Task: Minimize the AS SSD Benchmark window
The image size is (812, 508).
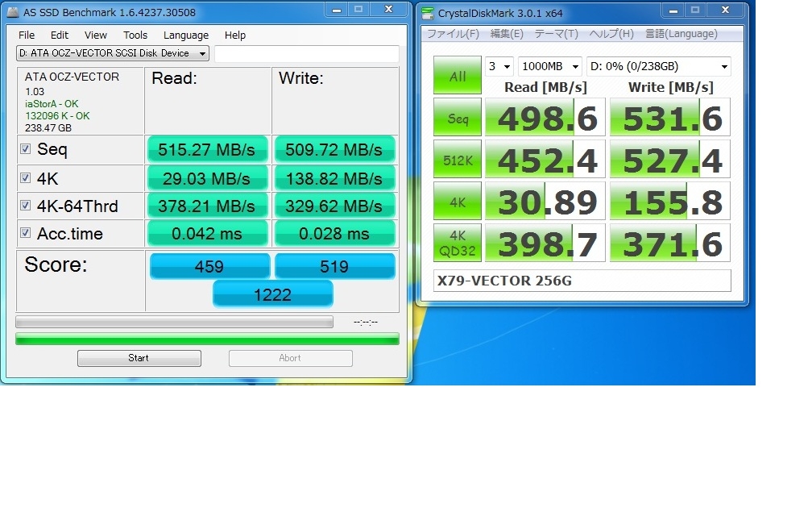Action: coord(337,10)
